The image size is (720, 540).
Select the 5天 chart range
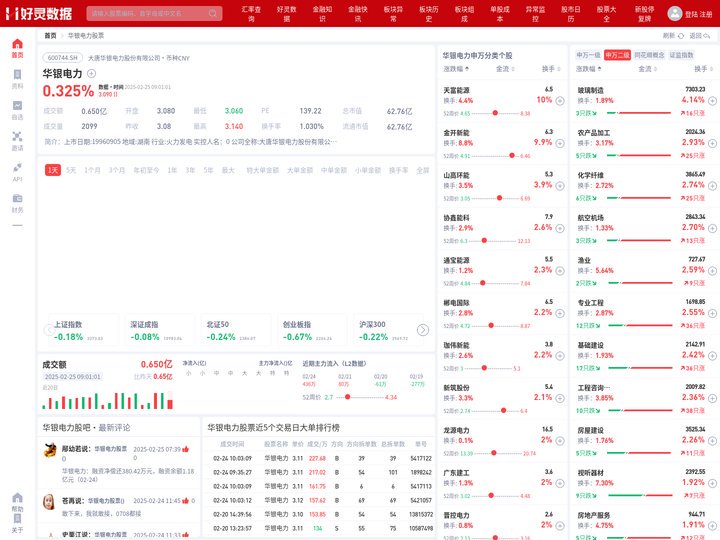tap(71, 170)
